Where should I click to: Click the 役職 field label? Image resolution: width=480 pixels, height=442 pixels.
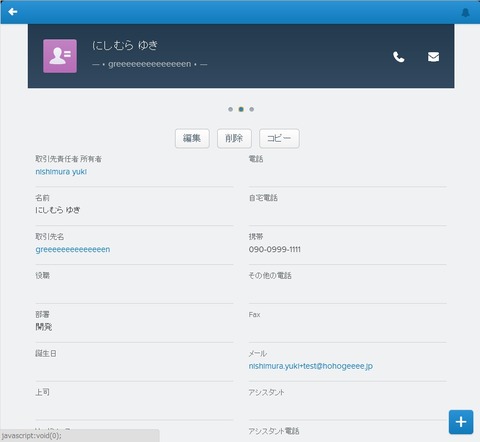coord(42,276)
